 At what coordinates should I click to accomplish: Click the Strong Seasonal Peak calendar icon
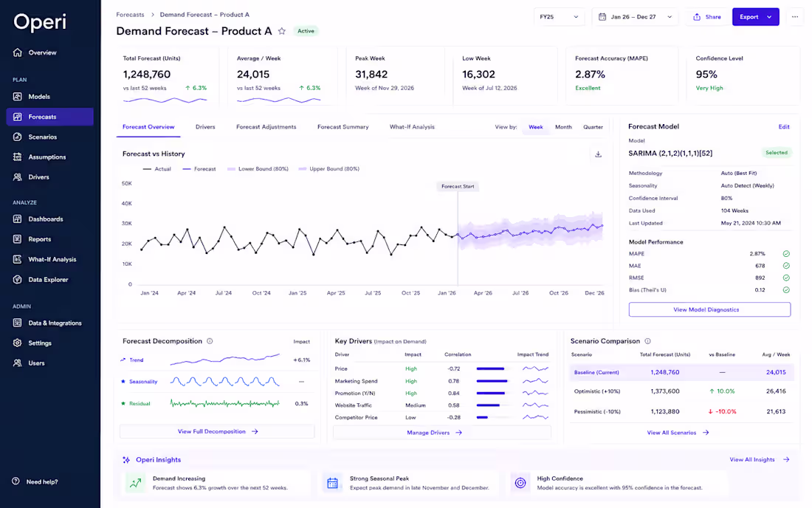pyautogui.click(x=332, y=483)
